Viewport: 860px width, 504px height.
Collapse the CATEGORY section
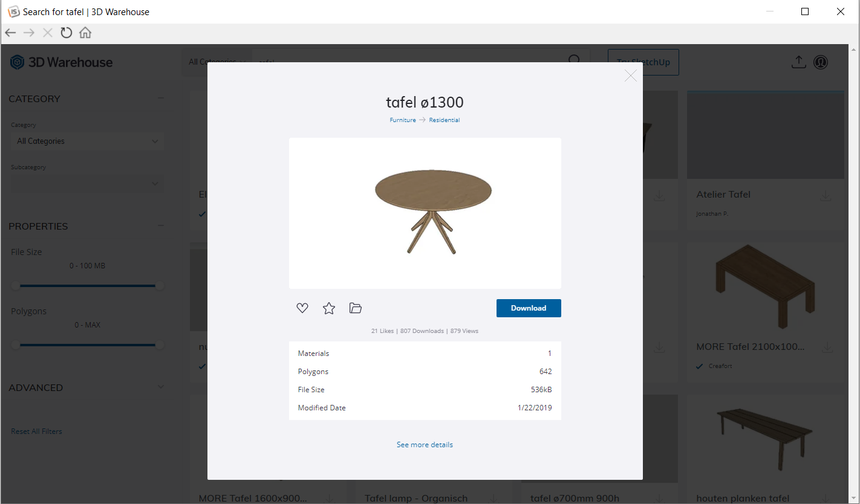click(x=161, y=99)
